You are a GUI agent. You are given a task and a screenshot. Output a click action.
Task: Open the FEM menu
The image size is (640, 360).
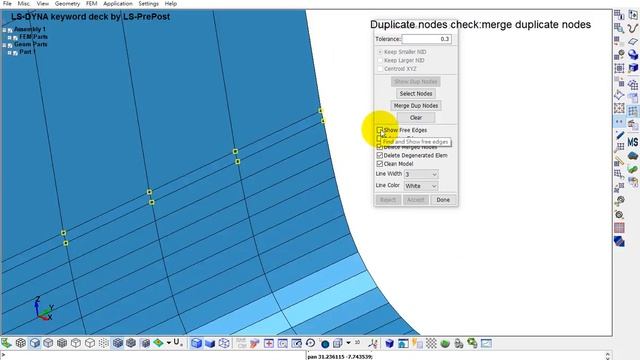[91, 4]
